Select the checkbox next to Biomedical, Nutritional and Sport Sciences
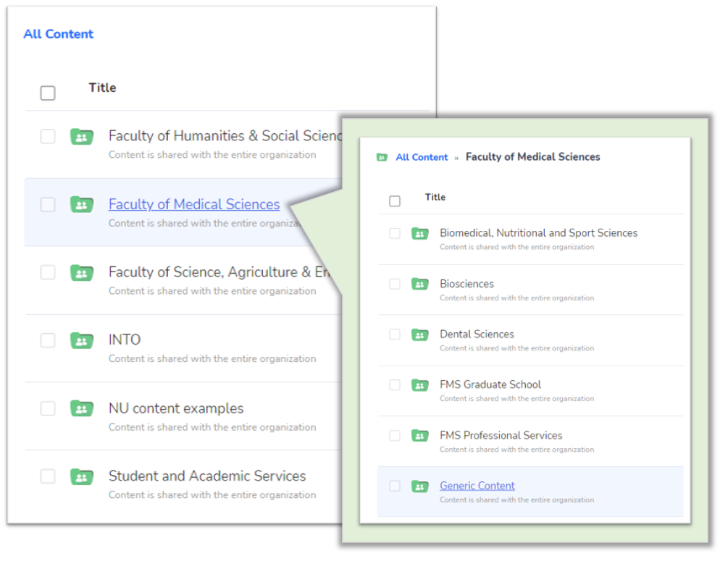728x561 pixels. point(395,234)
